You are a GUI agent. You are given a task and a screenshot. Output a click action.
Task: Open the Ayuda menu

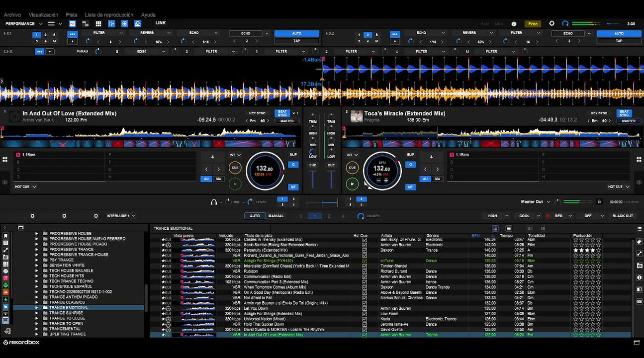[148, 15]
